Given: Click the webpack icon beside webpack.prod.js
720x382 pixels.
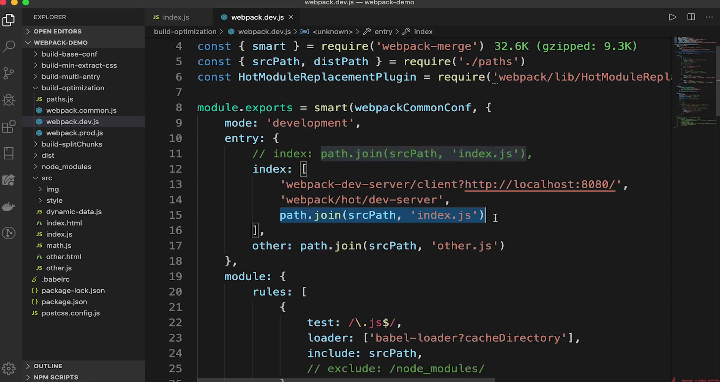Looking at the screenshot, I should click(39, 133).
